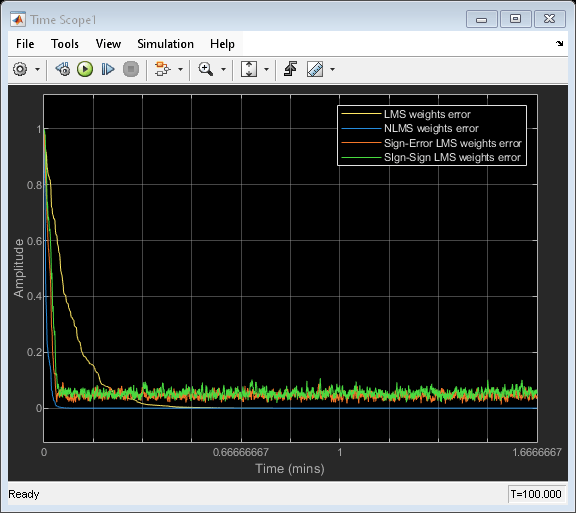This screenshot has width=576, height=513.
Task: Open the Tools menu
Action: click(65, 44)
